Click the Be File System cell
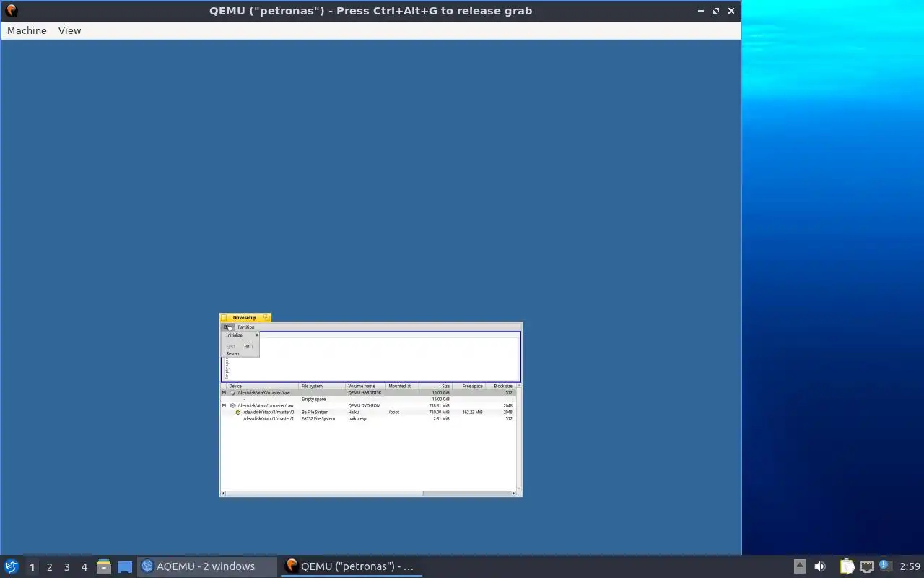924x578 pixels. point(315,412)
